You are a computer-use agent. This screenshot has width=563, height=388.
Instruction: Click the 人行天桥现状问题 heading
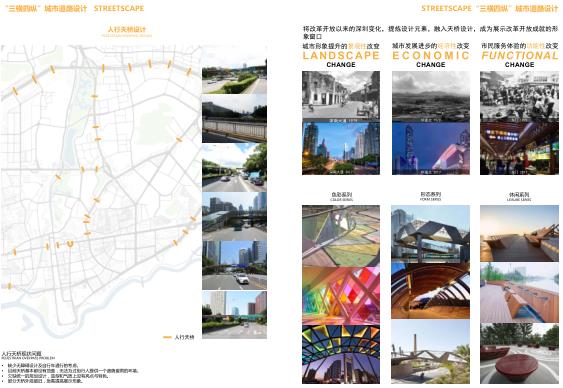[x=22, y=354]
